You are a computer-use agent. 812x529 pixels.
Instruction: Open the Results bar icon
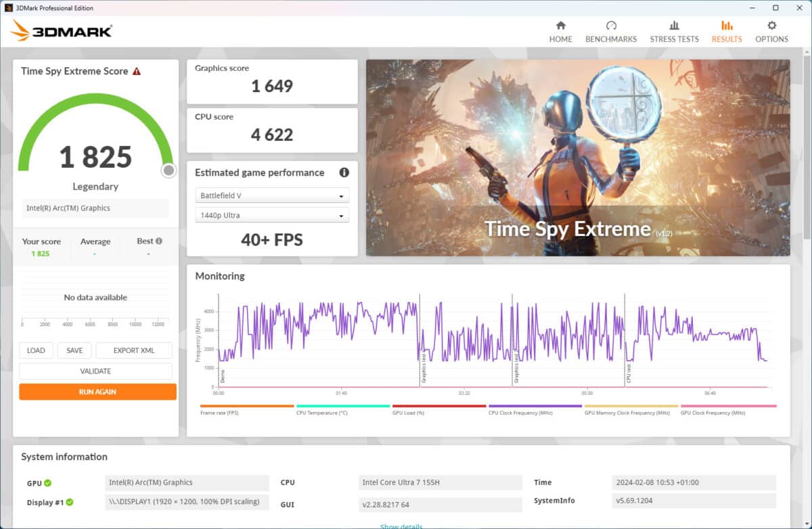click(x=727, y=26)
